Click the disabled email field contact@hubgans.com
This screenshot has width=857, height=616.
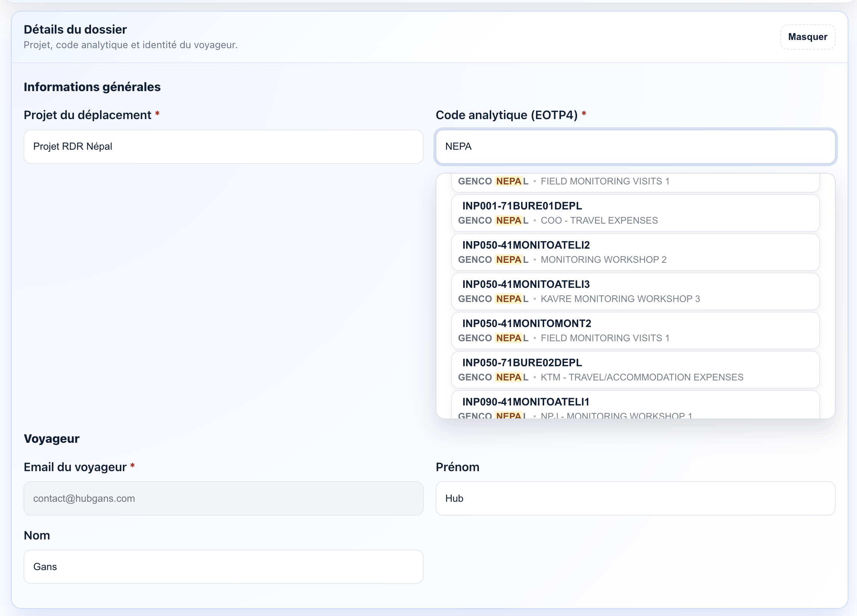pos(223,499)
